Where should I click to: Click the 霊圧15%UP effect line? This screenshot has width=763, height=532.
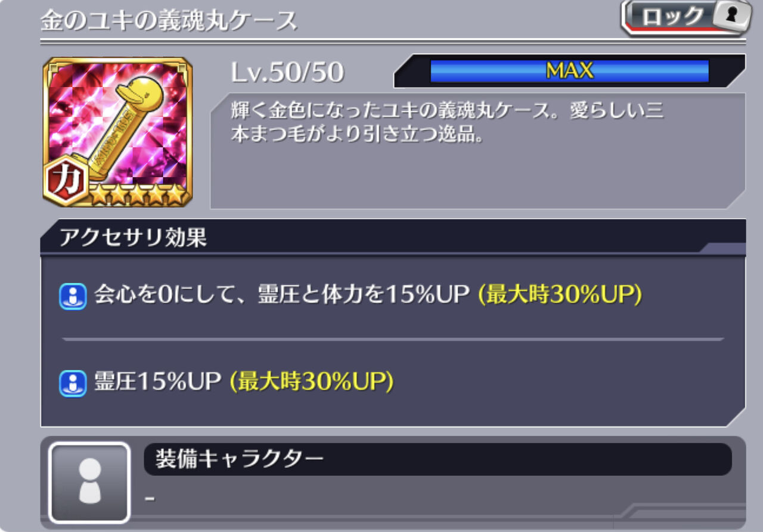pos(227,382)
